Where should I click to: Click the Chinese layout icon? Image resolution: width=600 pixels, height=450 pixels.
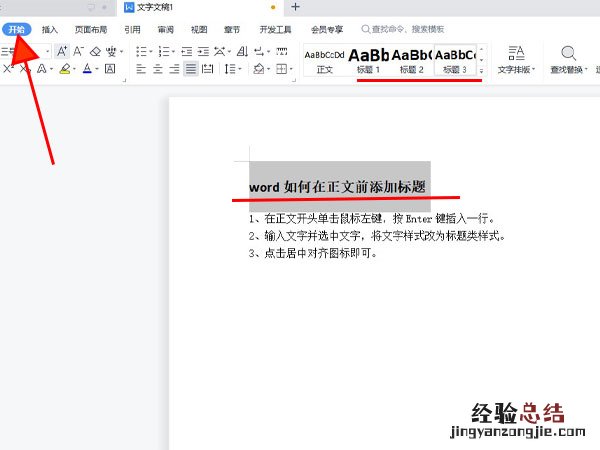(220, 51)
